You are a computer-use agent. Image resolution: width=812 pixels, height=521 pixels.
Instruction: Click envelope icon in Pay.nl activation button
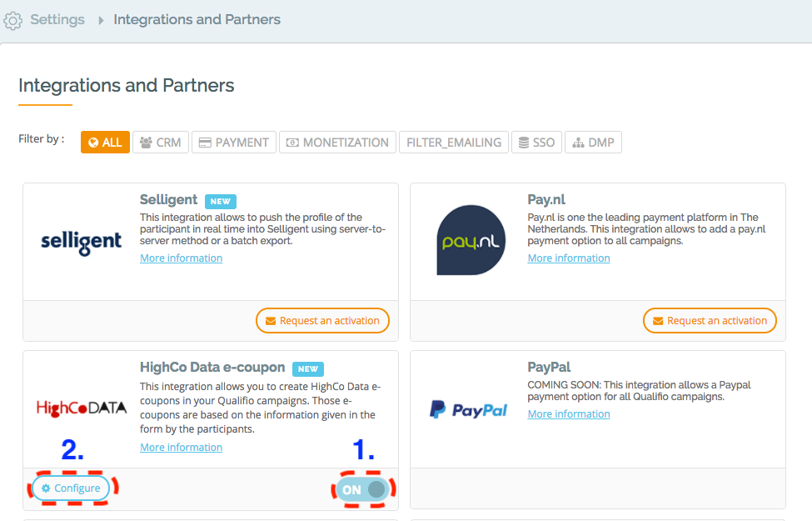(658, 321)
